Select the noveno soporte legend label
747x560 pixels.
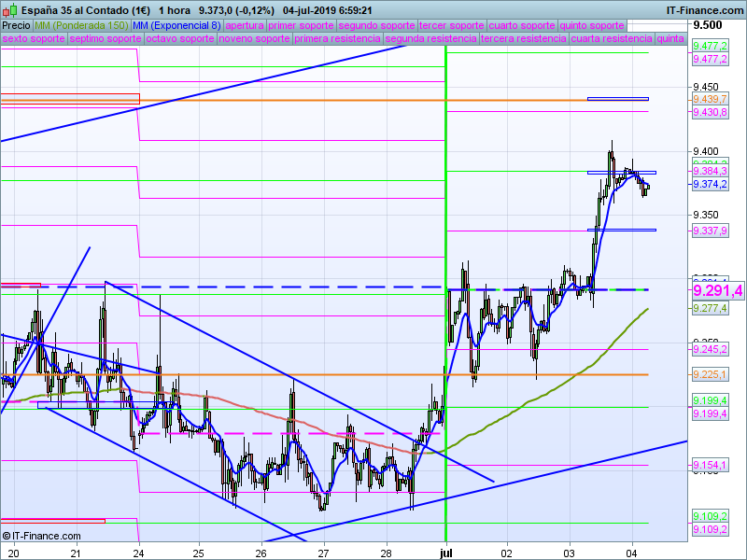click(254, 39)
